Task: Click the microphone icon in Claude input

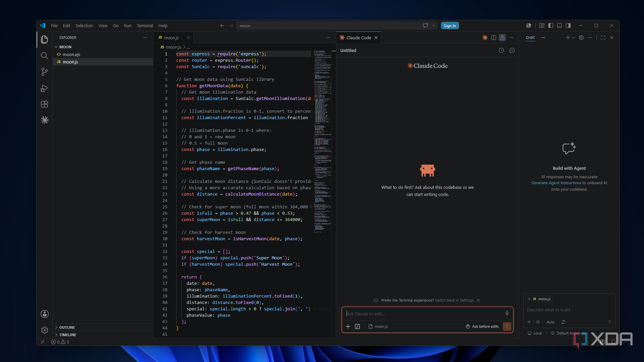Action: click(x=507, y=313)
